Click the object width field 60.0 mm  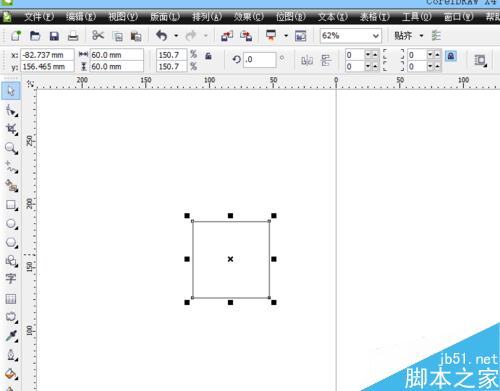pyautogui.click(x=117, y=55)
